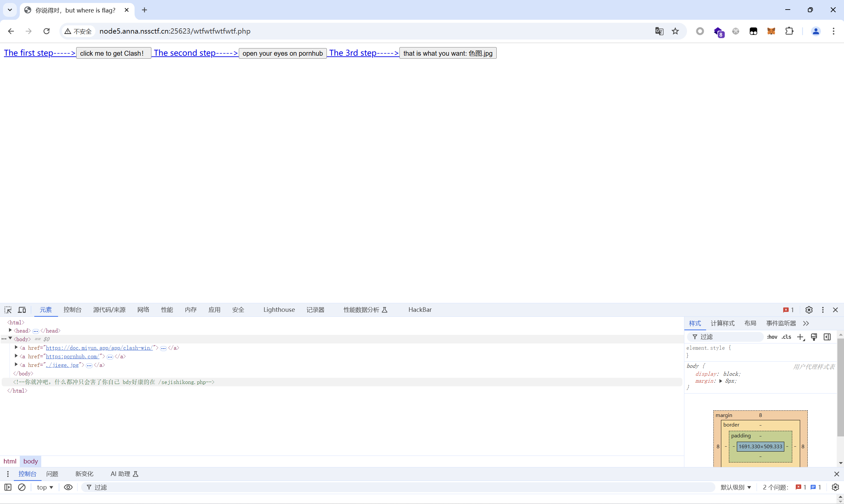
Task: Toggle the rendering emulations paintbrush icon
Action: click(x=814, y=337)
